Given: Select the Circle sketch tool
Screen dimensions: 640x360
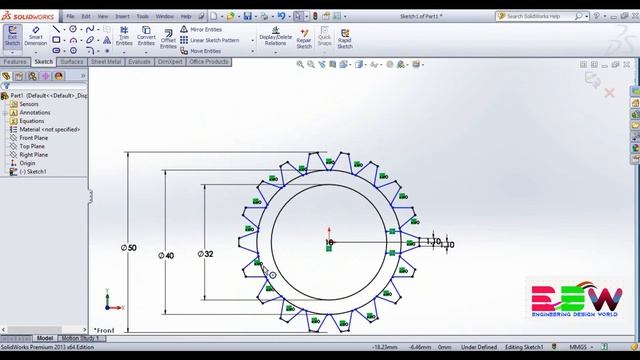Looking at the screenshot, I should tap(73, 29).
